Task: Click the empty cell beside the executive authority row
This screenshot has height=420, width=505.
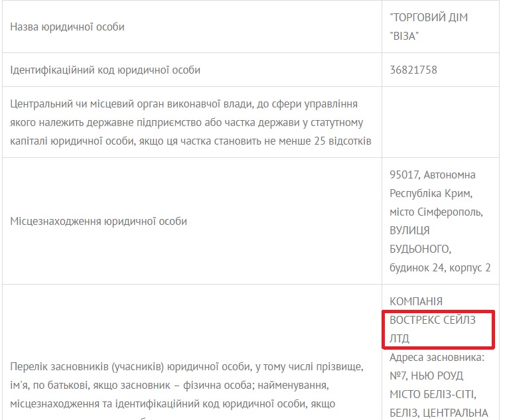Action: [x=440, y=122]
